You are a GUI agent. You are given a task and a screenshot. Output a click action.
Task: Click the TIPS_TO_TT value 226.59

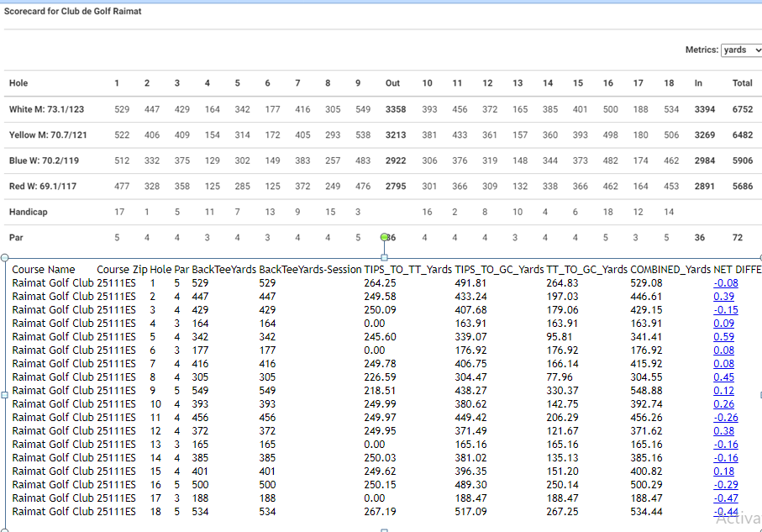tap(380, 377)
